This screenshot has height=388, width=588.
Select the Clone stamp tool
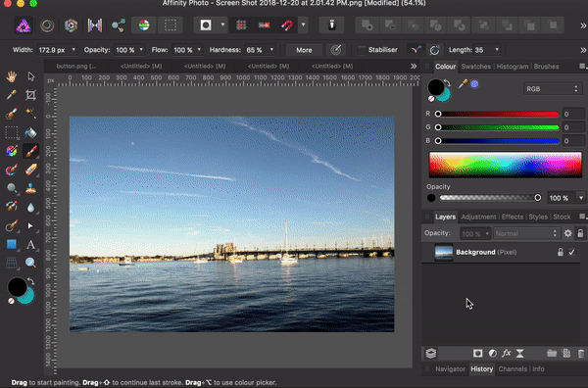coord(30,188)
